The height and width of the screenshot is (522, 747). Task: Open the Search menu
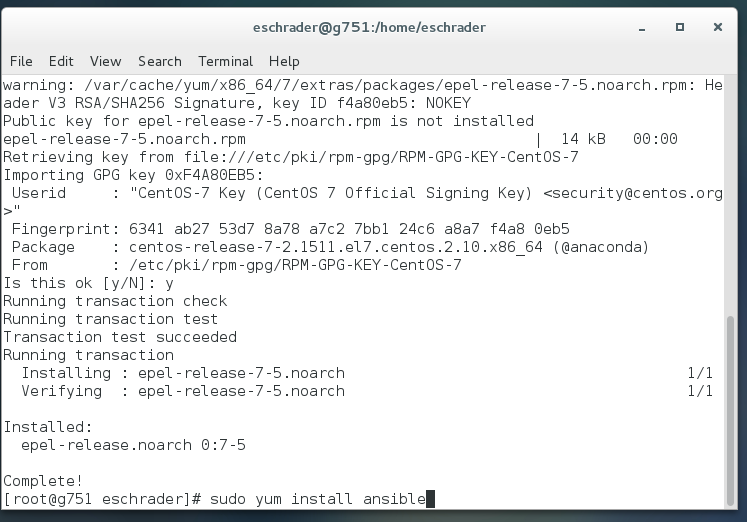160,61
